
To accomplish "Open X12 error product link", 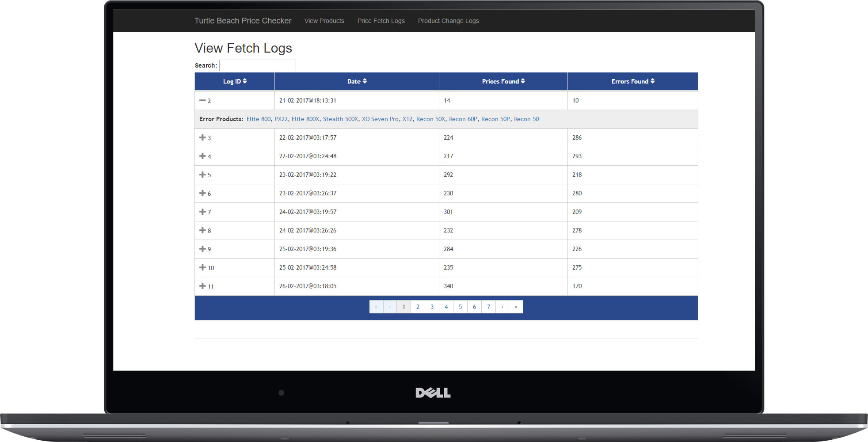I will [407, 119].
